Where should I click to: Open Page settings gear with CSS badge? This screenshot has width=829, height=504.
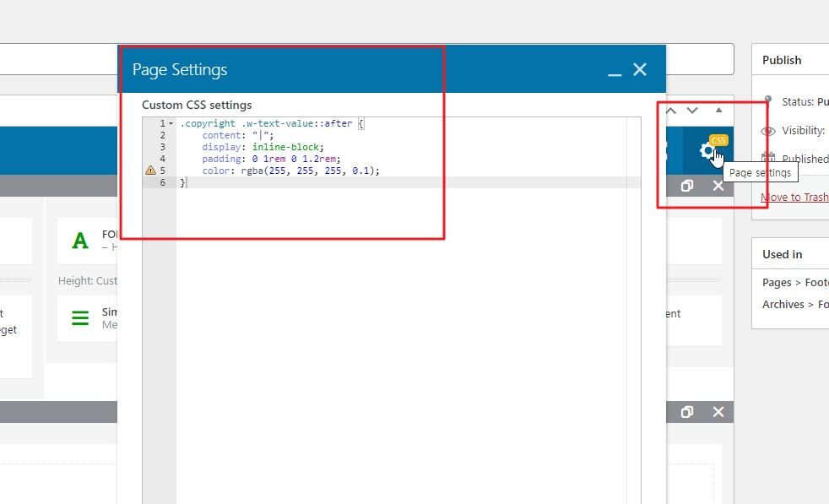707,151
